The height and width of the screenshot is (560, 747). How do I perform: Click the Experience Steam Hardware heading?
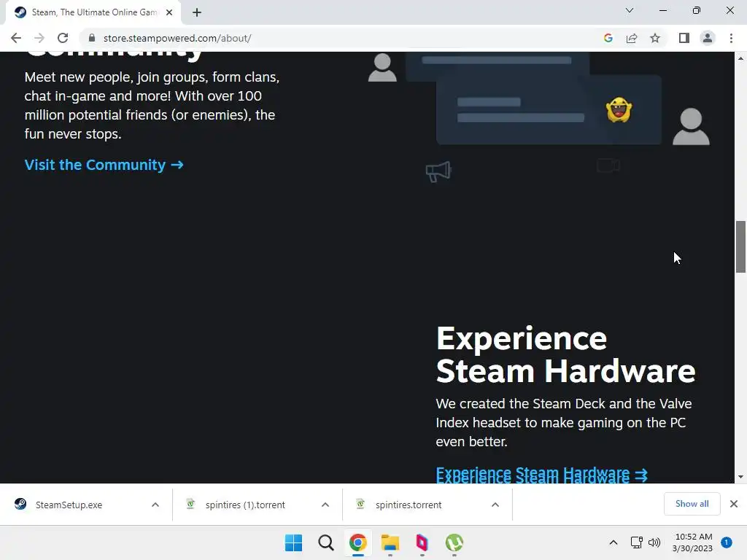click(565, 355)
